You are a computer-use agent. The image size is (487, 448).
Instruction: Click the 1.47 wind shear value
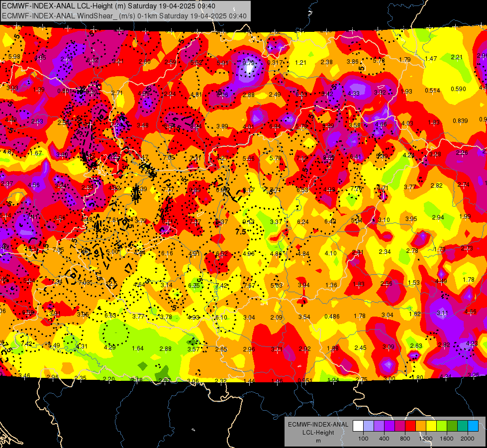pos(431,58)
